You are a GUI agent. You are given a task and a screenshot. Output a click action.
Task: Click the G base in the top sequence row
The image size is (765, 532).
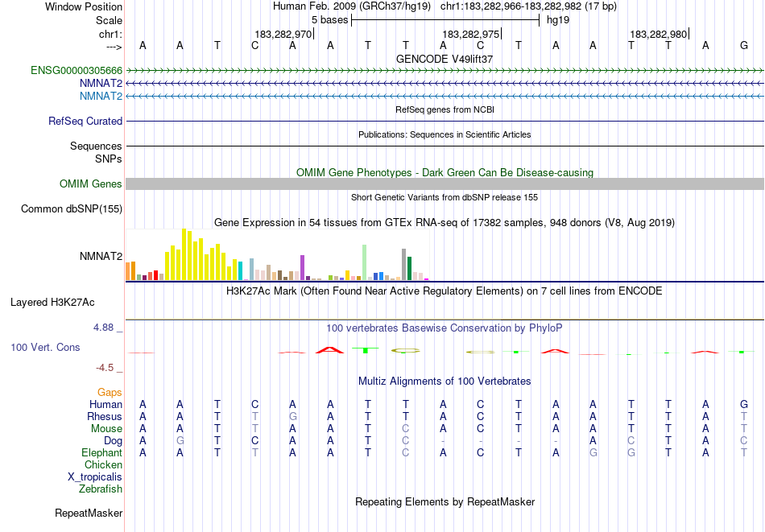click(743, 45)
